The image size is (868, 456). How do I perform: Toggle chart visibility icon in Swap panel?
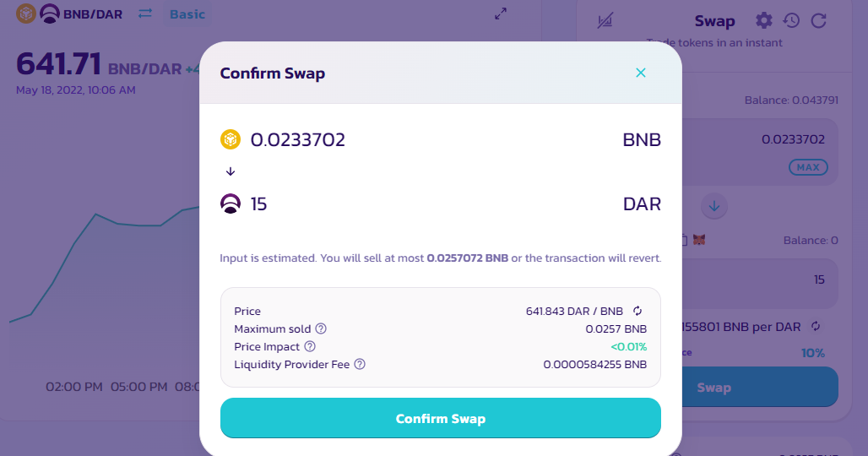(x=605, y=21)
